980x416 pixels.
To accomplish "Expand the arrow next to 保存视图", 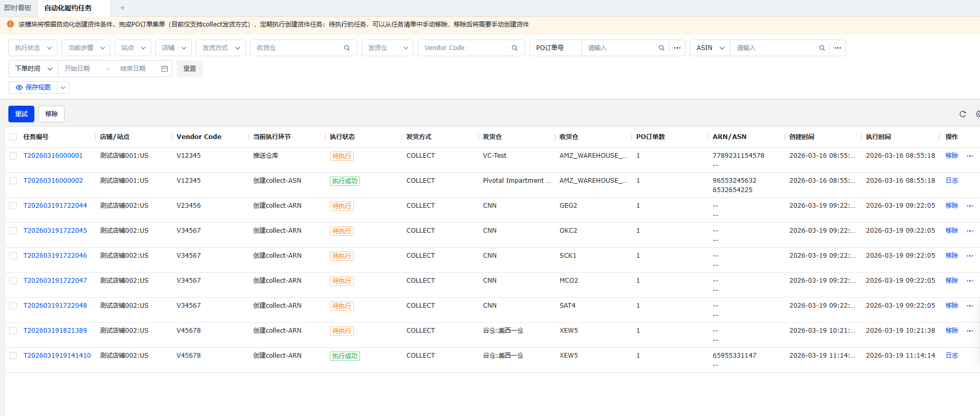I will [x=63, y=87].
